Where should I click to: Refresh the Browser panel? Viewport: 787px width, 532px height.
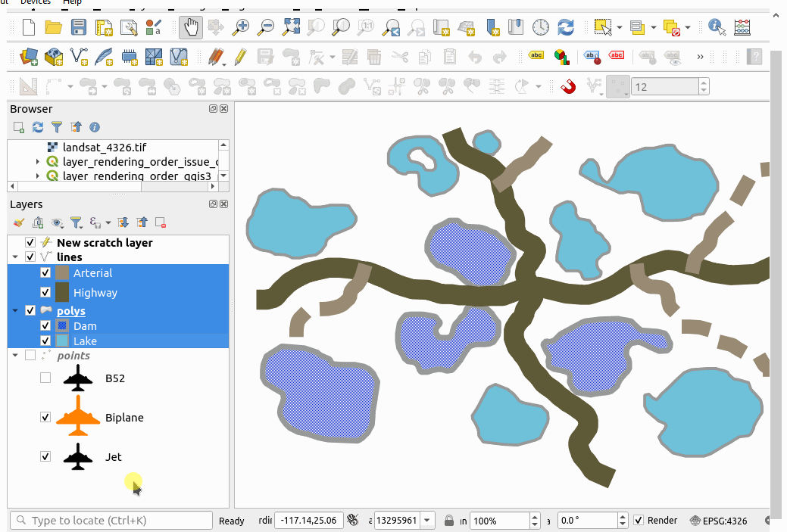(x=38, y=127)
